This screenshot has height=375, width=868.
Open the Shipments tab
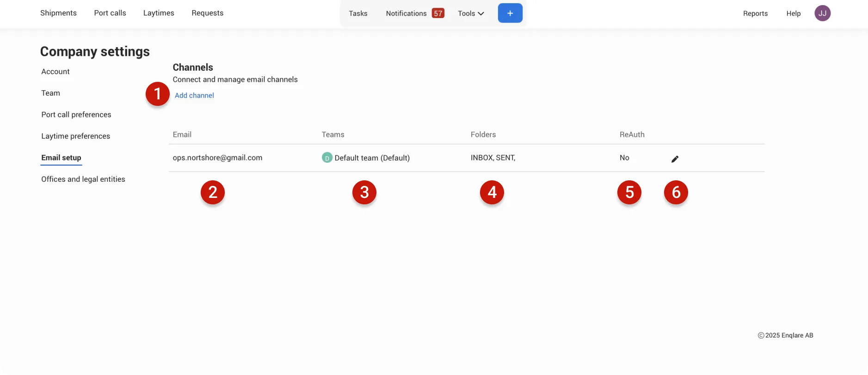pos(58,13)
